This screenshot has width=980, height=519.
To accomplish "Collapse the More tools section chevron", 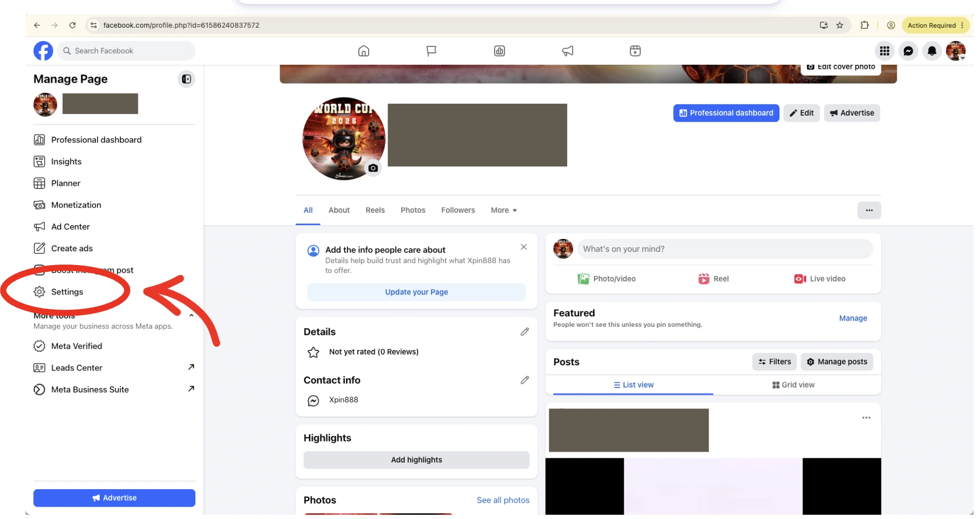I will tap(191, 316).
